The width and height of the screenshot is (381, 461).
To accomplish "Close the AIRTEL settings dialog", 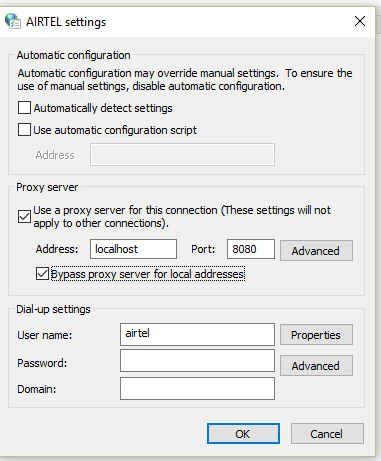I will [360, 21].
